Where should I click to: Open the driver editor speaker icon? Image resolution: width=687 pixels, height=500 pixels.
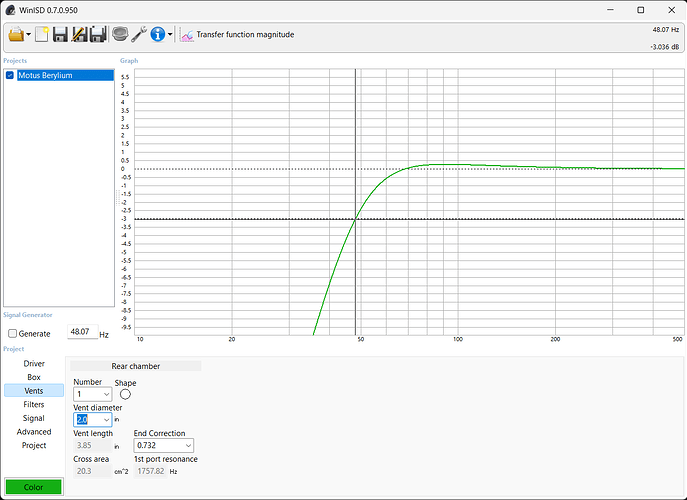pyautogui.click(x=120, y=34)
